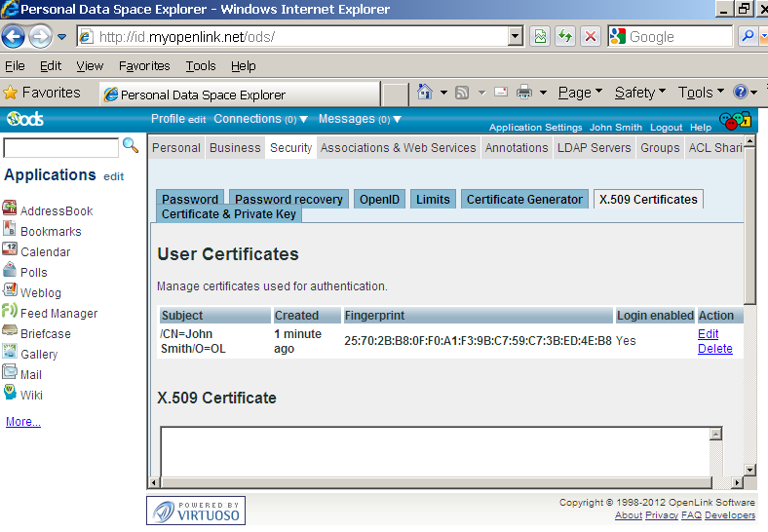Expand the Messages dropdown arrow

tap(397, 120)
